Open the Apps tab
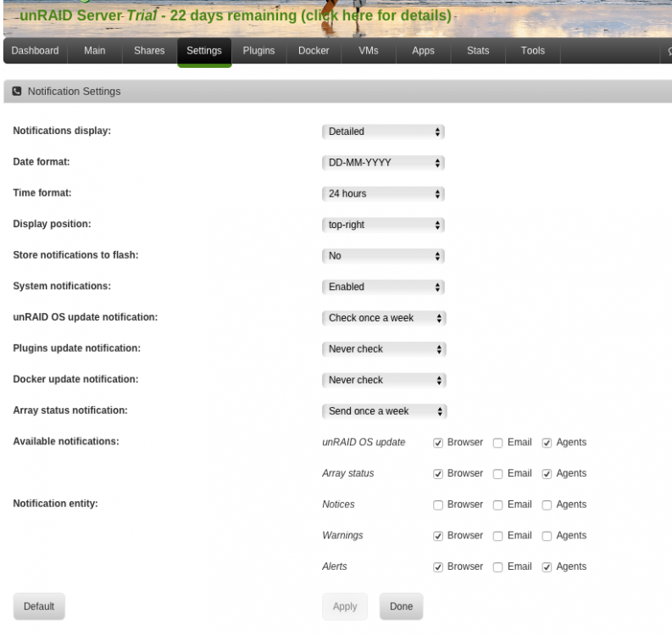This screenshot has height=636, width=672. 424,51
